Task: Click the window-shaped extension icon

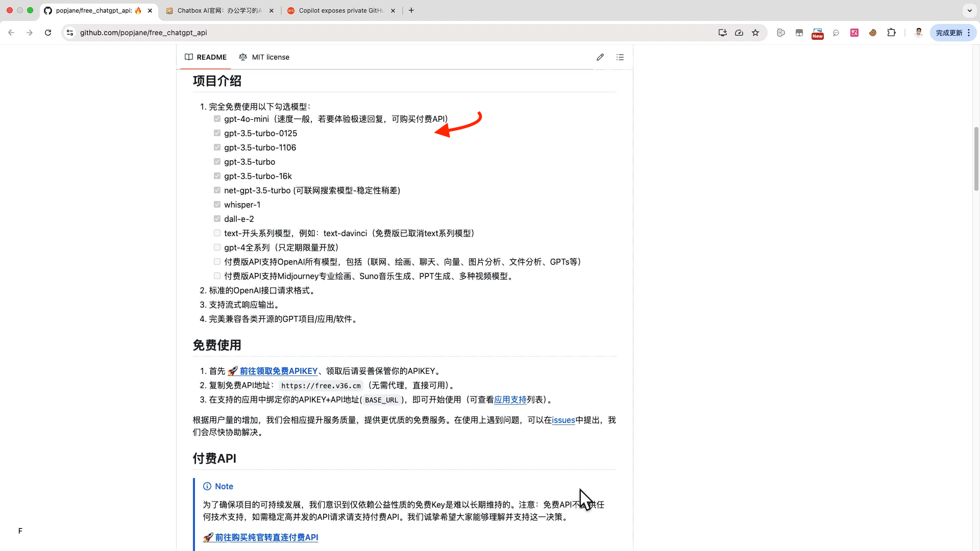Action: pyautogui.click(x=799, y=33)
